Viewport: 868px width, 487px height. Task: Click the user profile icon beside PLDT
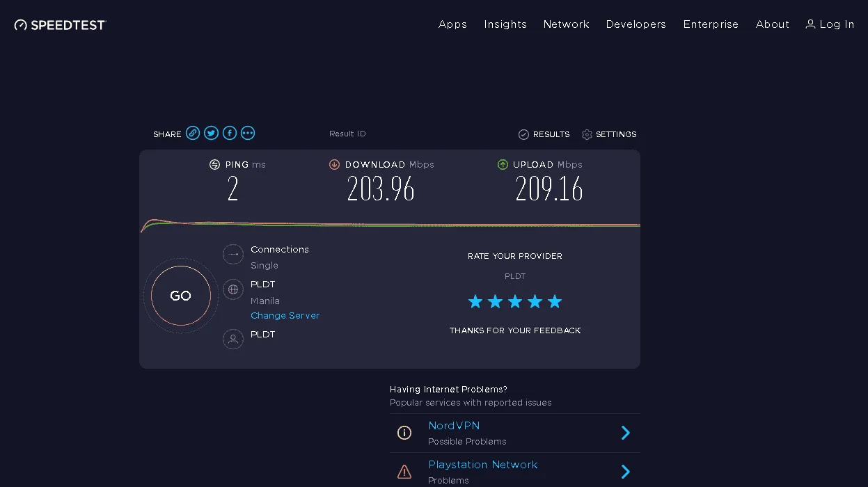click(233, 339)
